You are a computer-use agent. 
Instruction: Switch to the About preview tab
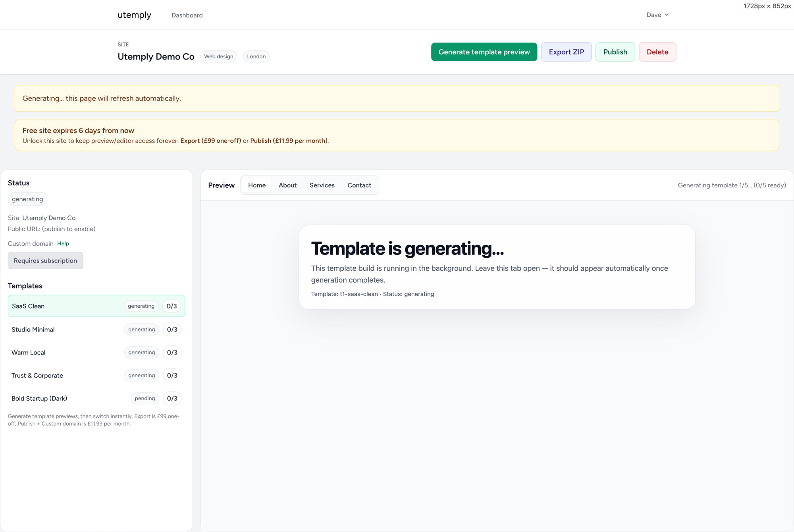[x=287, y=185]
